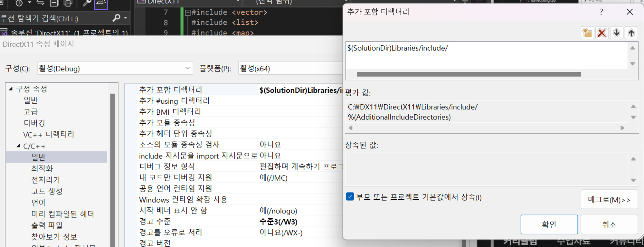Click the question mark help button in dialog
Image resolution: width=644 pixels, height=247 pixels.
click(601, 12)
